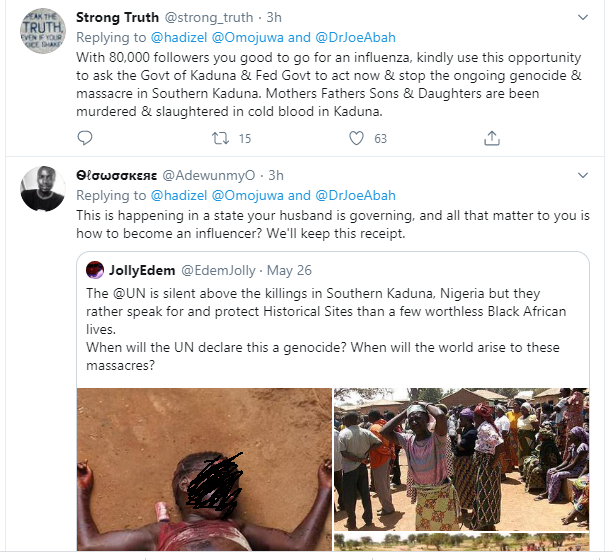The image size is (613, 560).
Task: Open the JollyEdem quoted tweet author name
Action: 144,270
